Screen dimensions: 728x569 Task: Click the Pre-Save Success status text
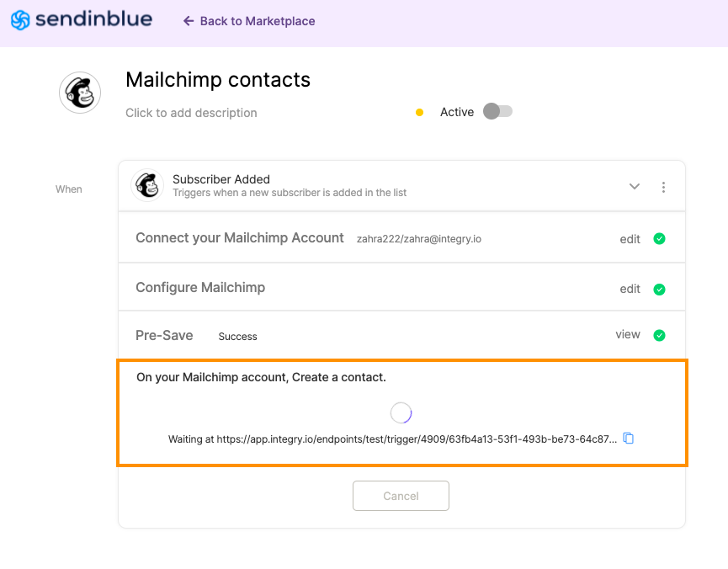click(237, 337)
